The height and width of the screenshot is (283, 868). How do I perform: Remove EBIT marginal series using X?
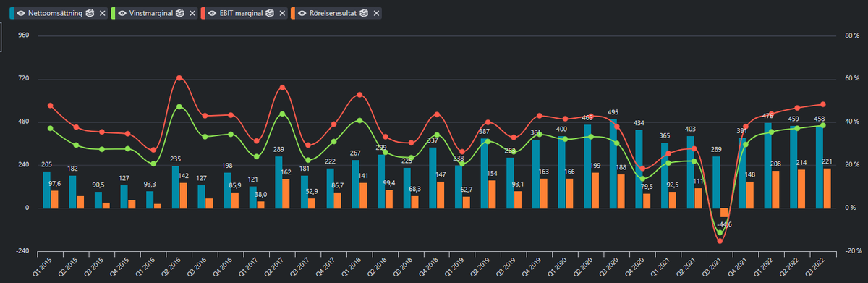click(282, 13)
